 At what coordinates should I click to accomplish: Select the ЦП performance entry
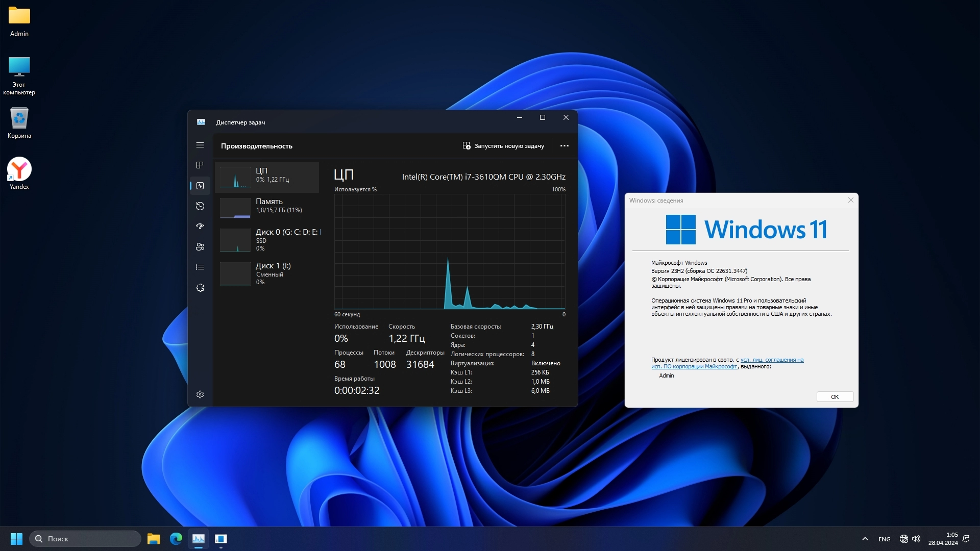(267, 177)
